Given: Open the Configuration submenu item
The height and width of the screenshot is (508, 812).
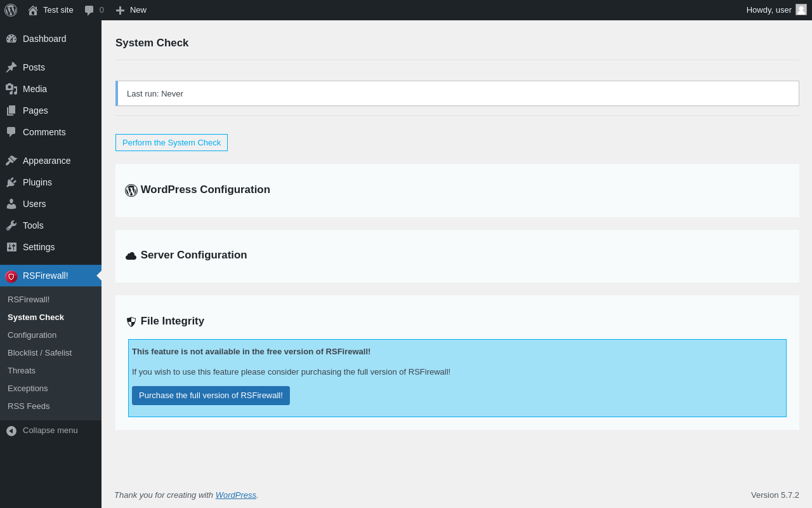Looking at the screenshot, I should pyautogui.click(x=32, y=335).
